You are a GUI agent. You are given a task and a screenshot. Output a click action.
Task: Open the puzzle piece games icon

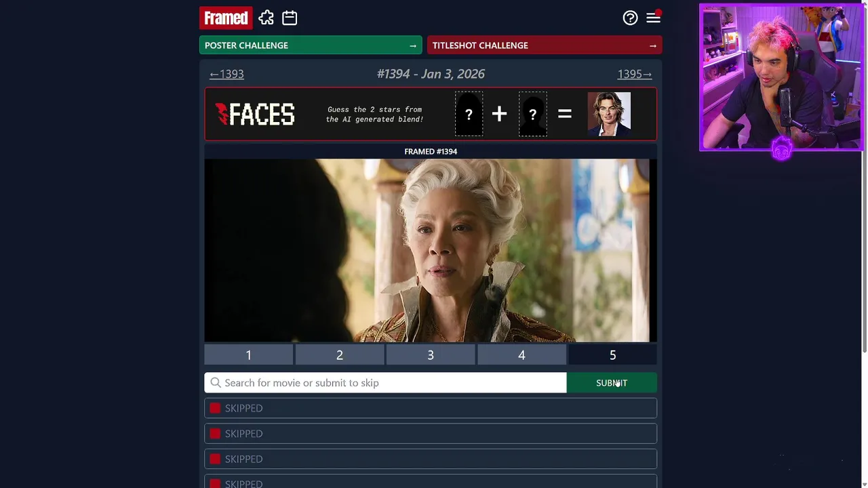click(x=267, y=18)
